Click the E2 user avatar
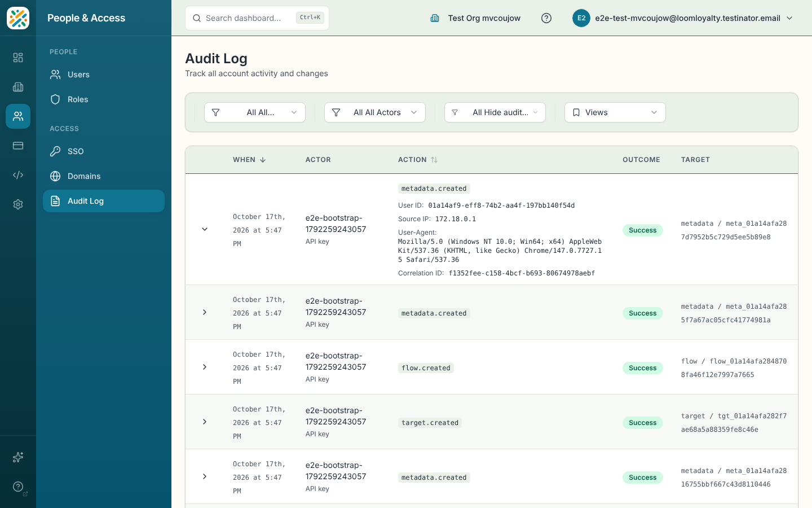812x508 pixels. click(x=581, y=18)
